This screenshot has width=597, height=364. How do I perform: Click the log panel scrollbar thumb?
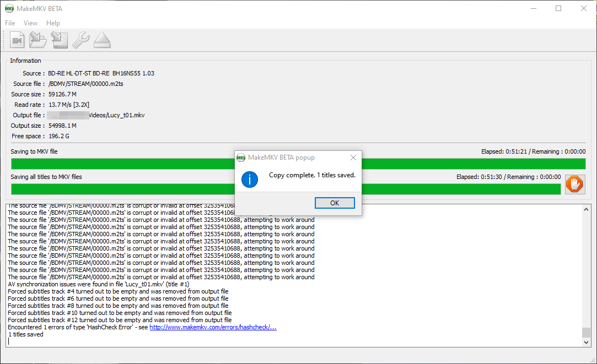point(586,332)
